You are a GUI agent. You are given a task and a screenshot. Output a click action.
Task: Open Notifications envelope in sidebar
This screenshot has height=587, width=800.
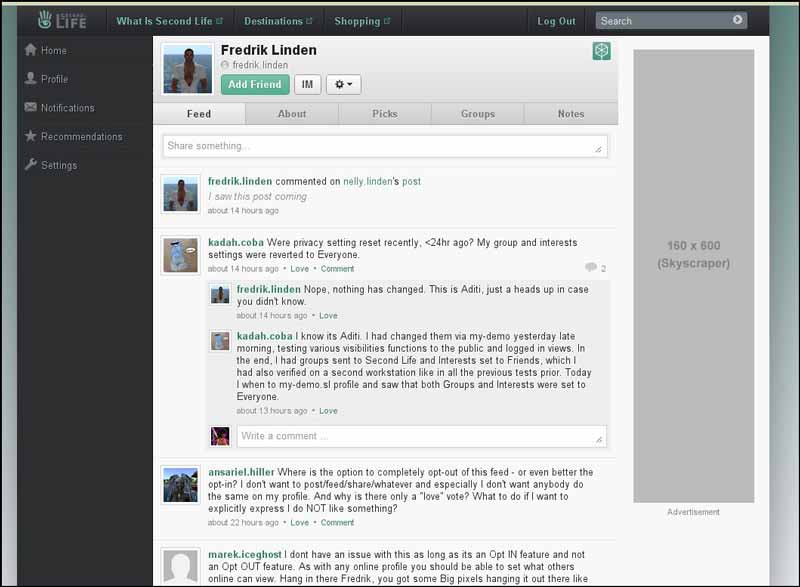[31, 108]
